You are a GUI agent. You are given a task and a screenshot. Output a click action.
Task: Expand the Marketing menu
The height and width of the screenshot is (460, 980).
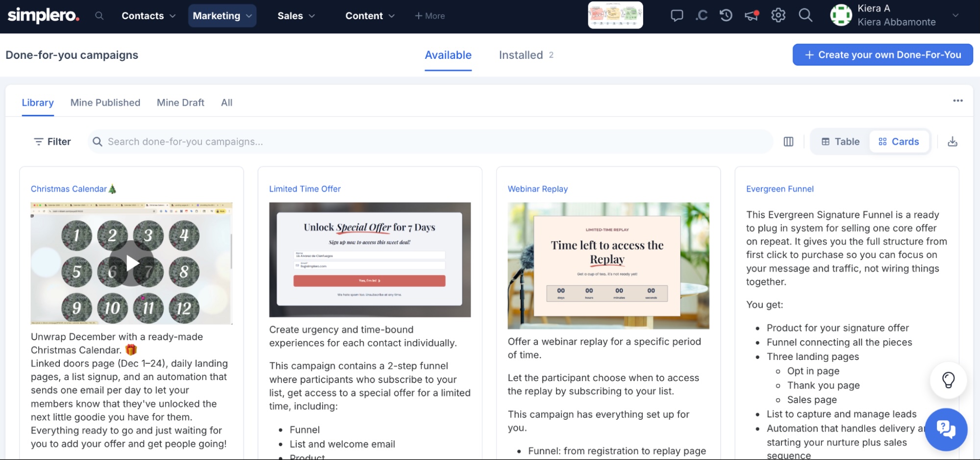pos(222,16)
